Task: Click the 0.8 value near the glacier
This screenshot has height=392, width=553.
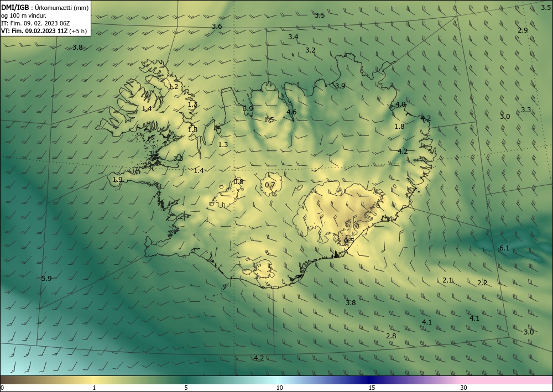Action: [238, 181]
